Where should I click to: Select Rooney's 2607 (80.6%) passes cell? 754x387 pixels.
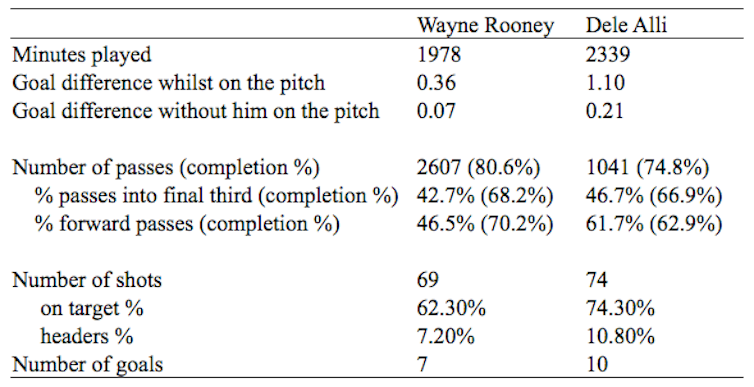478,168
